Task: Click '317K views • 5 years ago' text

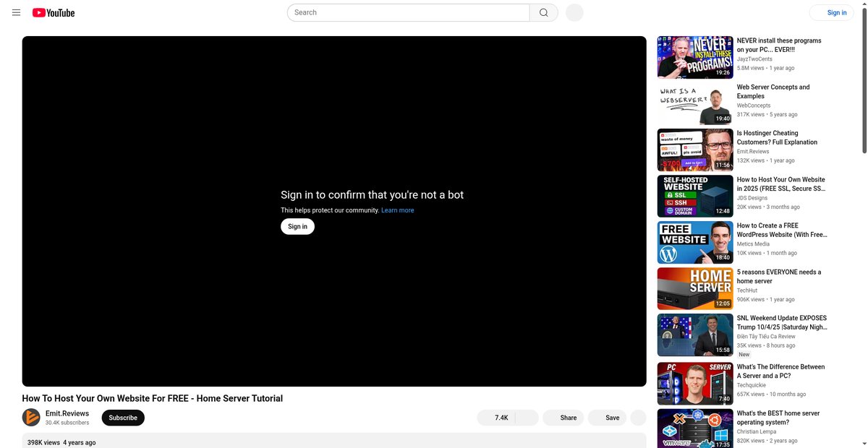Action: (x=767, y=114)
